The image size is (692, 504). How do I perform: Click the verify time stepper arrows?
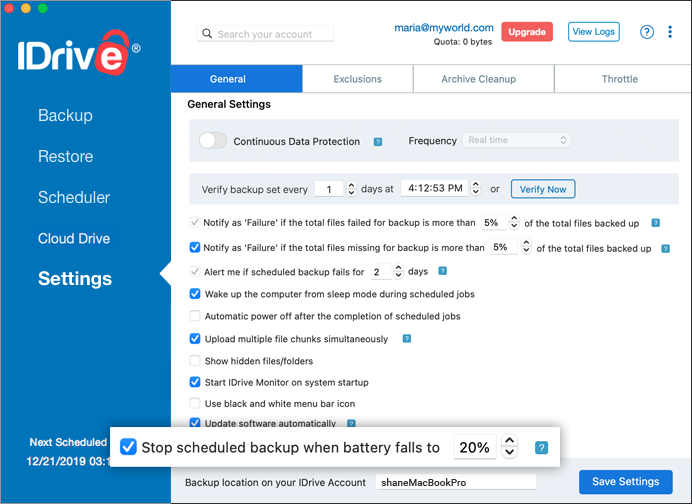pos(475,188)
